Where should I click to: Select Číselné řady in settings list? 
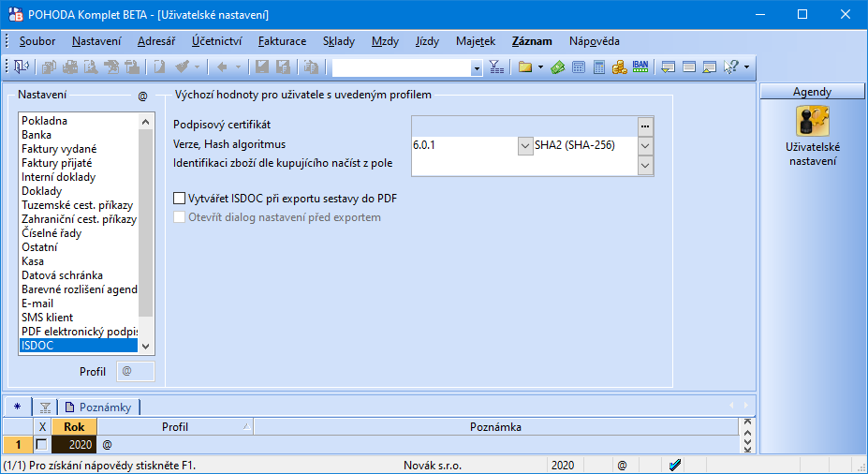79,233
